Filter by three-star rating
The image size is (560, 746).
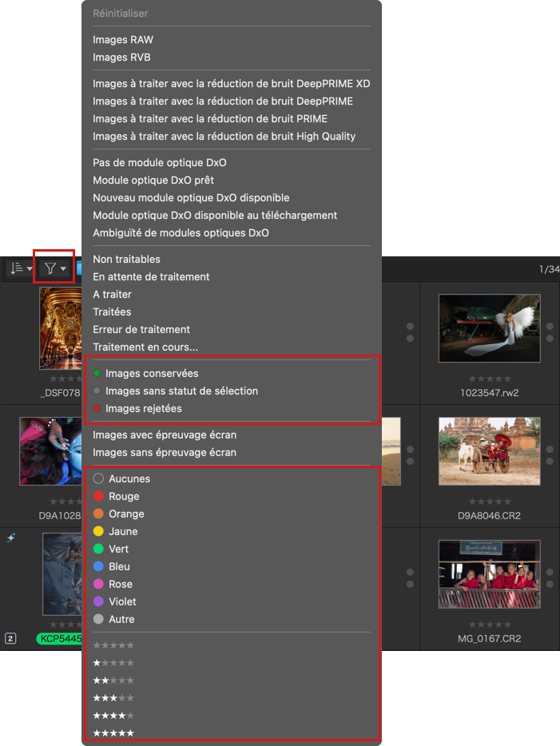(113, 698)
